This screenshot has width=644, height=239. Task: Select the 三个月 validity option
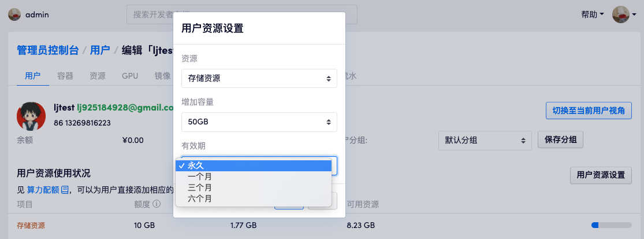(x=200, y=187)
